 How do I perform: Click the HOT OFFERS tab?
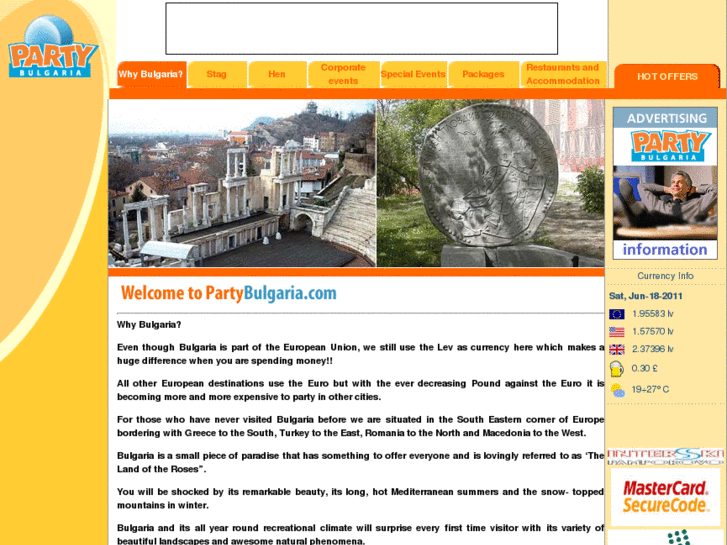pos(667,77)
